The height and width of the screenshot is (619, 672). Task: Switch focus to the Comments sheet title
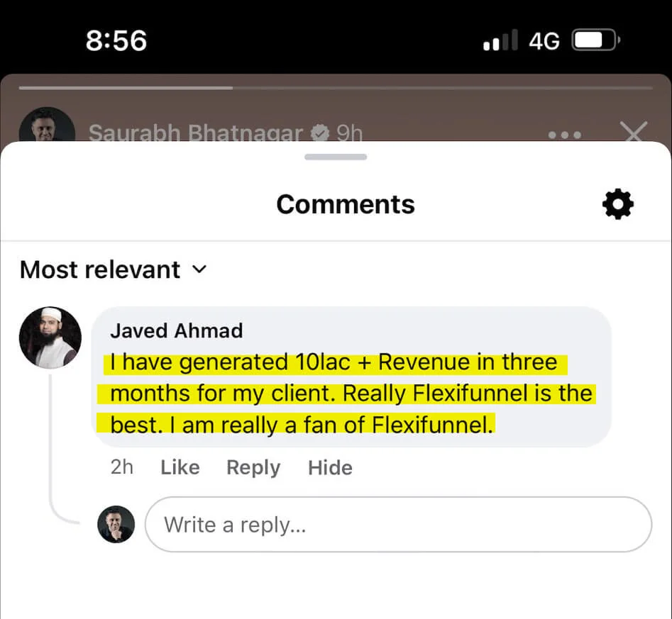click(x=345, y=204)
